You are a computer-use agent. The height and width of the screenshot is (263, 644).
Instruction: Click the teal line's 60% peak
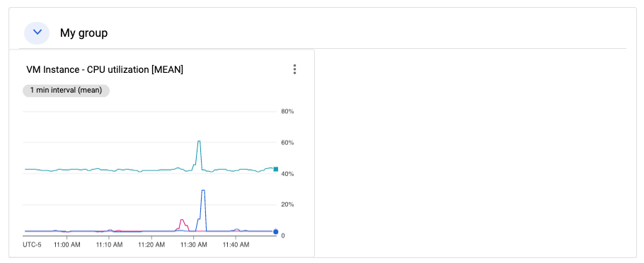199,141
